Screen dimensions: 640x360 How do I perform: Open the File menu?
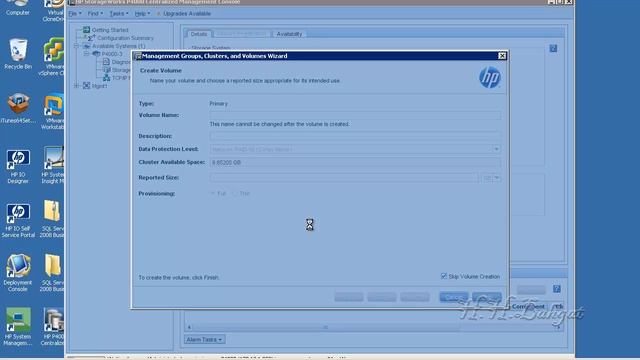click(75, 13)
